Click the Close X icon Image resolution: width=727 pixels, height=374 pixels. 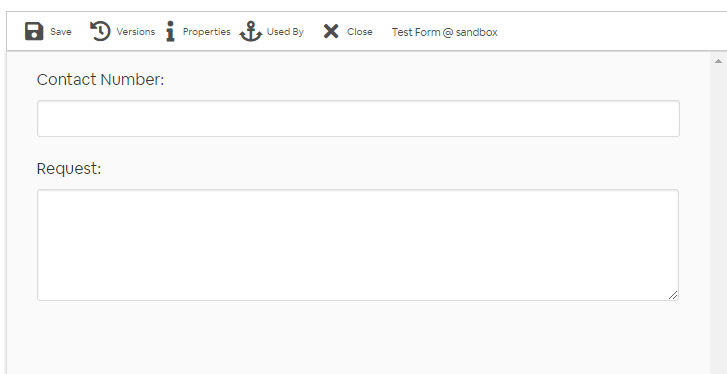(331, 32)
